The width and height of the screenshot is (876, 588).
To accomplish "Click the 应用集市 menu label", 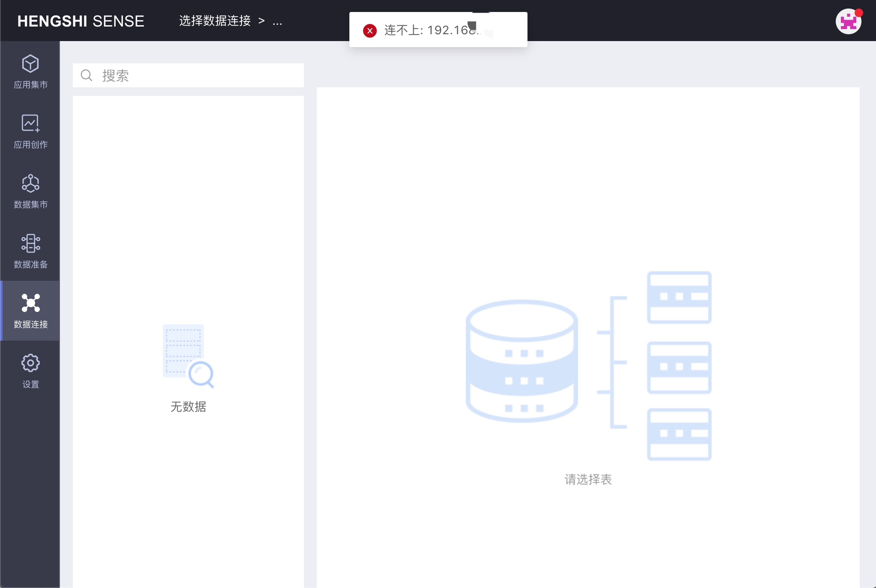I will 30,85.
